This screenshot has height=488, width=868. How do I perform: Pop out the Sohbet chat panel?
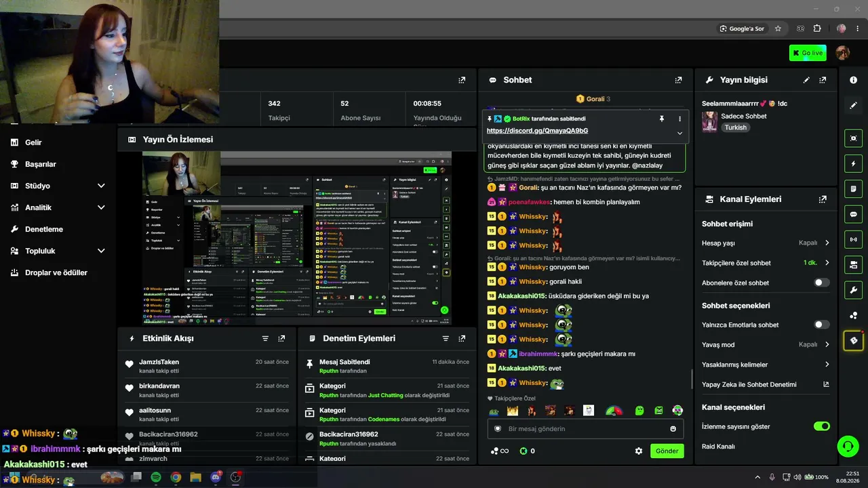click(678, 80)
